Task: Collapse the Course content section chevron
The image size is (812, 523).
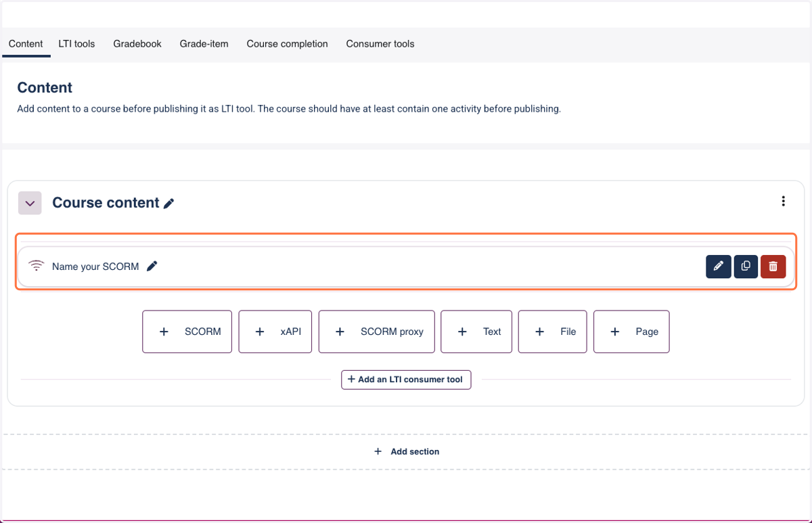Action: [x=30, y=203]
